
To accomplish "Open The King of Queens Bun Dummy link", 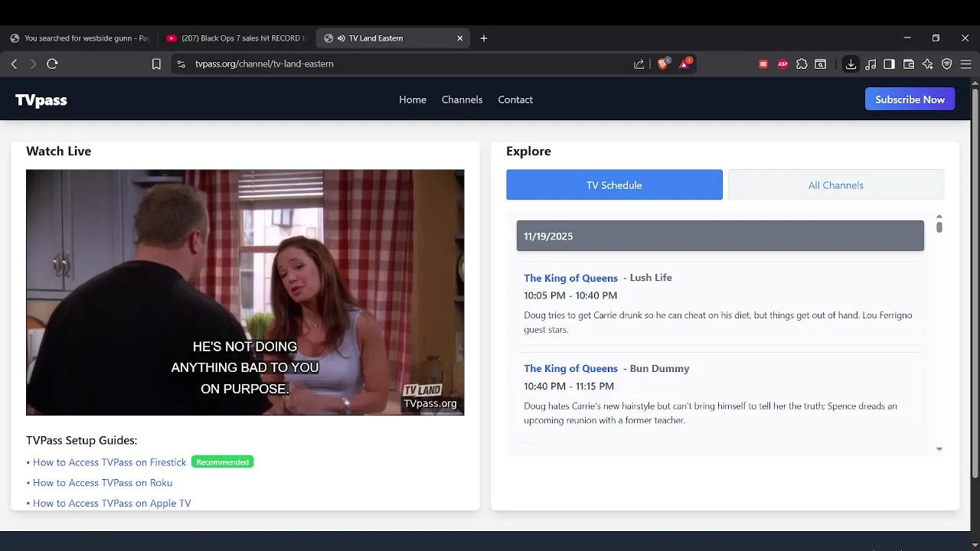I will click(570, 369).
